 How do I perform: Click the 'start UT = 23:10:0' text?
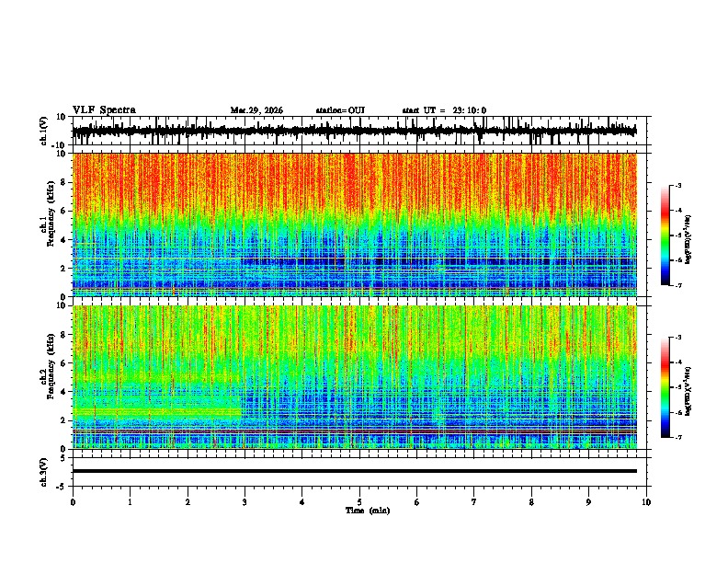444,110
